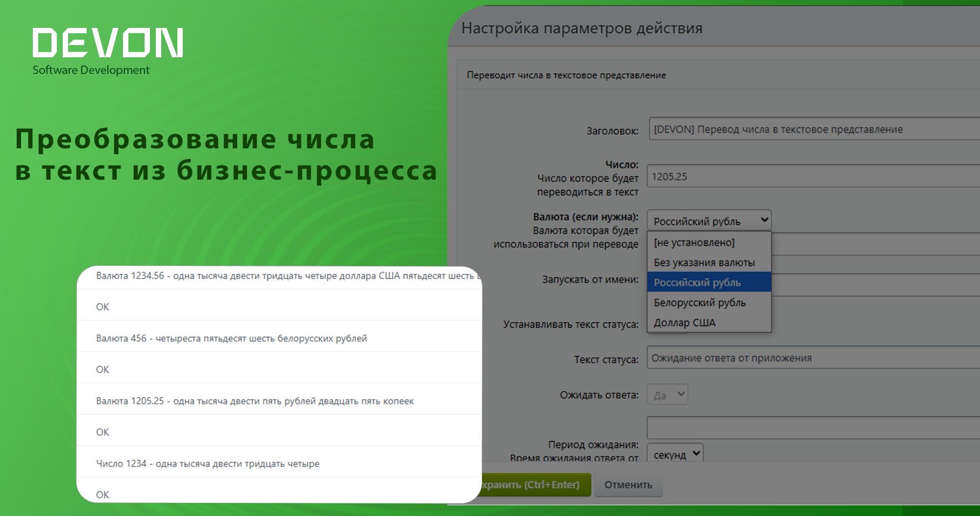Click the Заголовок input field
980x516 pixels.
click(x=814, y=129)
